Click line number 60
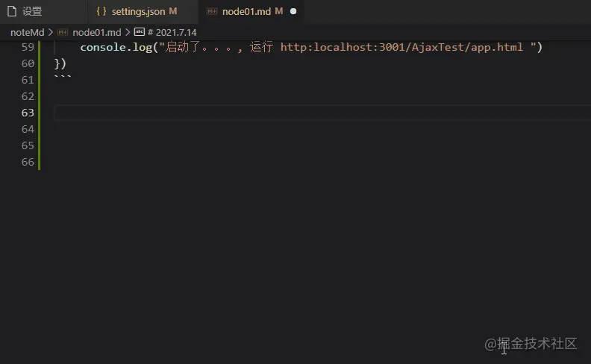Image resolution: width=591 pixels, height=364 pixels. 28,63
